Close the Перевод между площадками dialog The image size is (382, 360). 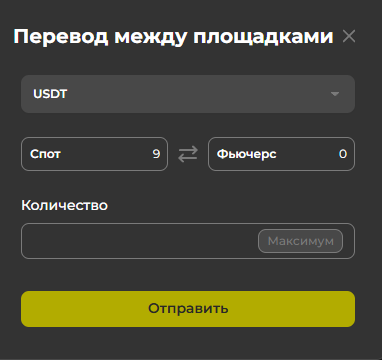click(349, 36)
